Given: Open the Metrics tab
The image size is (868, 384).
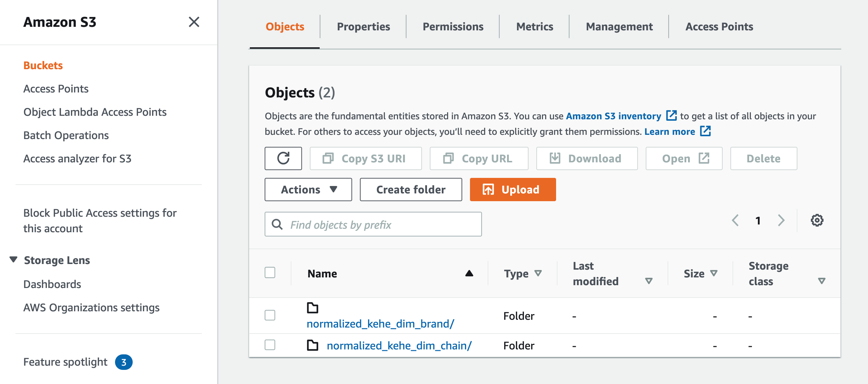Looking at the screenshot, I should [535, 26].
